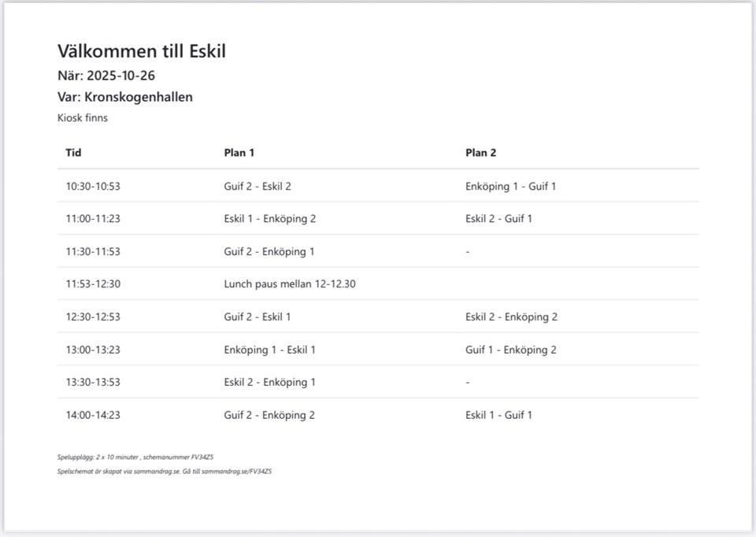The width and height of the screenshot is (756, 537).
Task: Click the 'Eskil 2 - Enköping 2' match
Action: click(x=511, y=317)
